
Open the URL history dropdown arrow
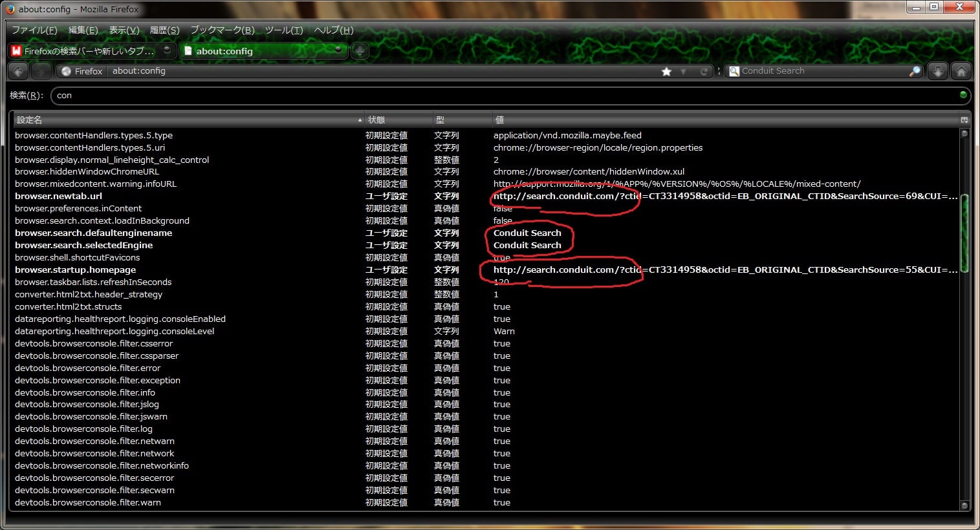(x=683, y=71)
